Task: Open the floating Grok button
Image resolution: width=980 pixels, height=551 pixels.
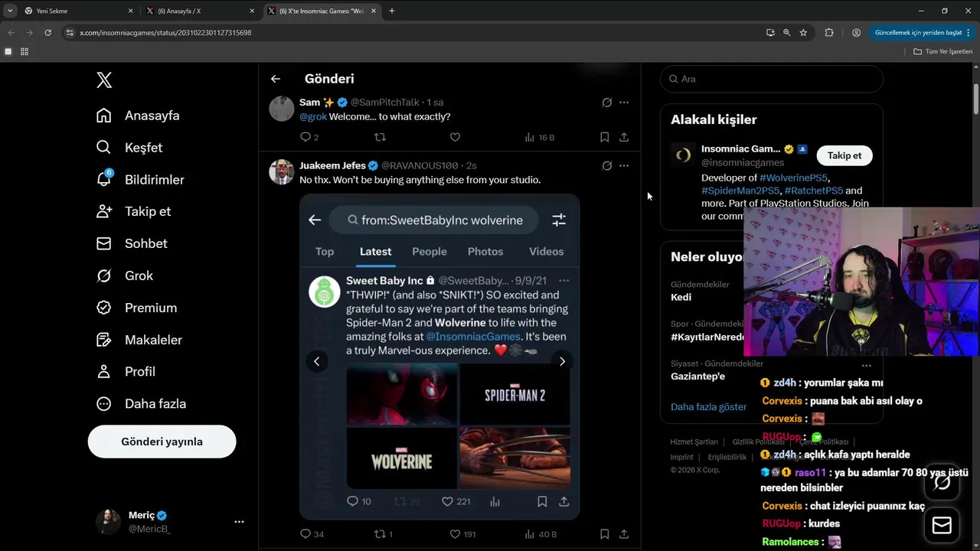Action: (942, 482)
